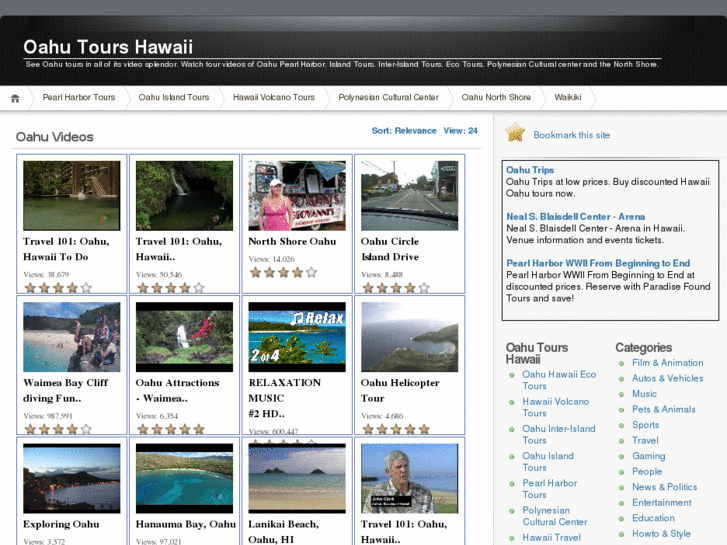727x545 pixels.
Task: Select Waikiki in navigation bar
Action: point(568,97)
